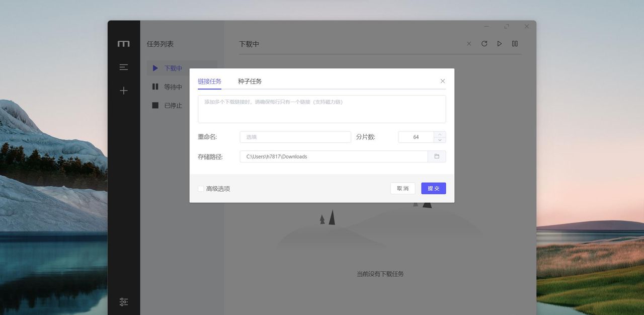This screenshot has width=644, height=315.
Task: Browse storage path via the folder icon
Action: pyautogui.click(x=437, y=156)
